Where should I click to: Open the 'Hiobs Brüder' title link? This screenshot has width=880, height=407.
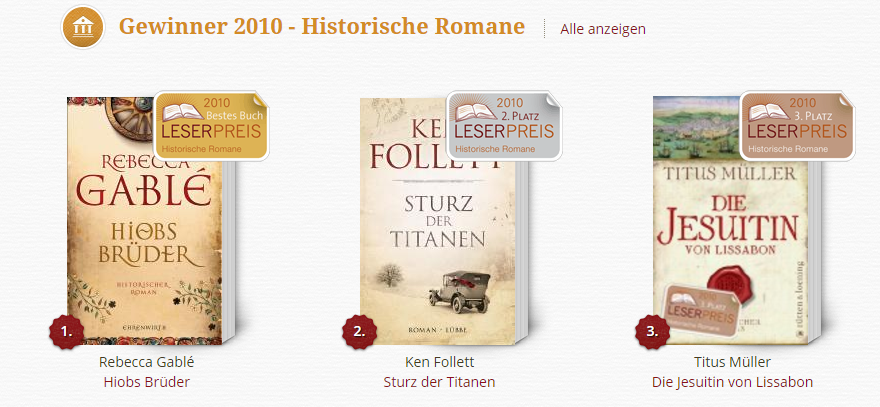pos(146,382)
